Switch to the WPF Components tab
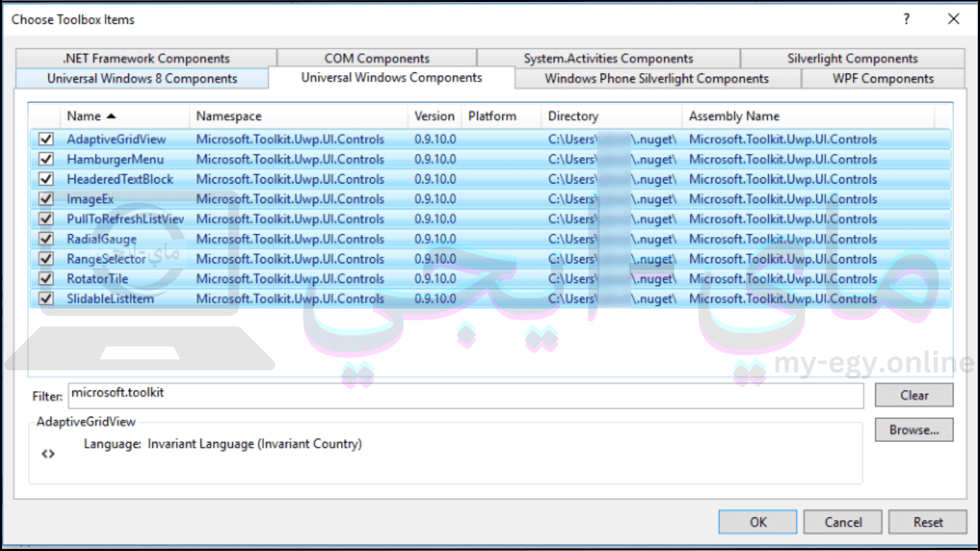This screenshot has width=980, height=551. click(883, 79)
